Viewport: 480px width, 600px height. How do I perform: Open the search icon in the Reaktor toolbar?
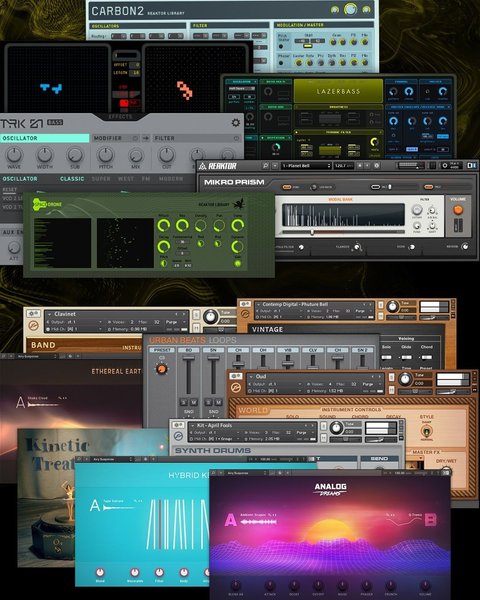pyautogui.click(x=266, y=166)
